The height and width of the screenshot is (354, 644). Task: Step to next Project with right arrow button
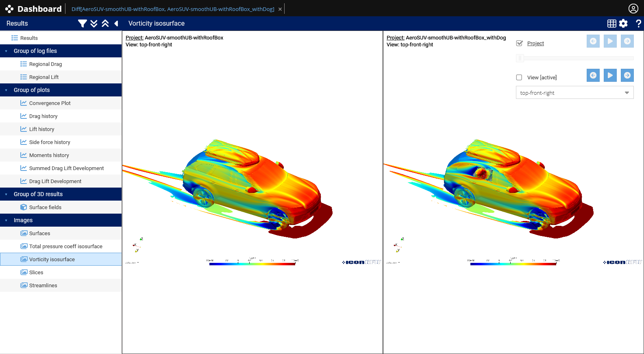click(627, 41)
